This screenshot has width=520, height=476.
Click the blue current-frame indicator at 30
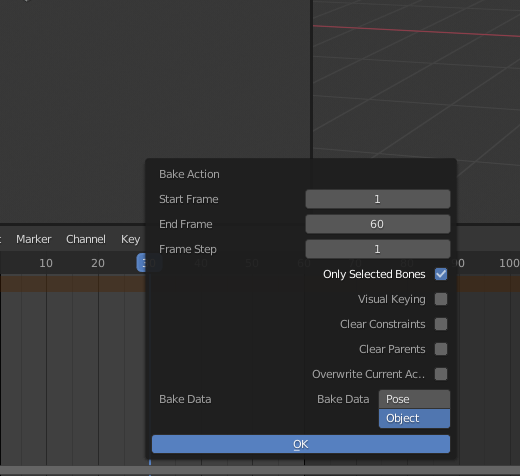pyautogui.click(x=141, y=263)
